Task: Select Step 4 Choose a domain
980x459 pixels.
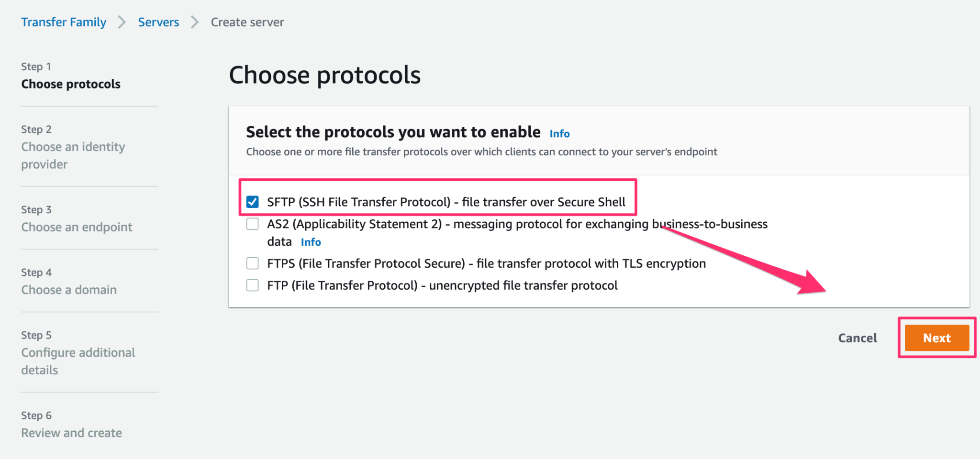Action: pyautogui.click(x=69, y=289)
